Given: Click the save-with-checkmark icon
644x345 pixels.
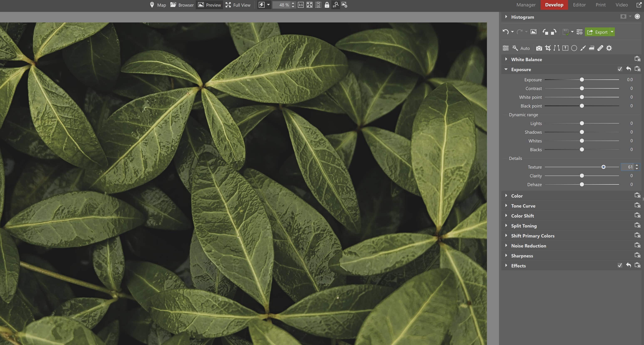Looking at the screenshot, I should pyautogui.click(x=566, y=32).
